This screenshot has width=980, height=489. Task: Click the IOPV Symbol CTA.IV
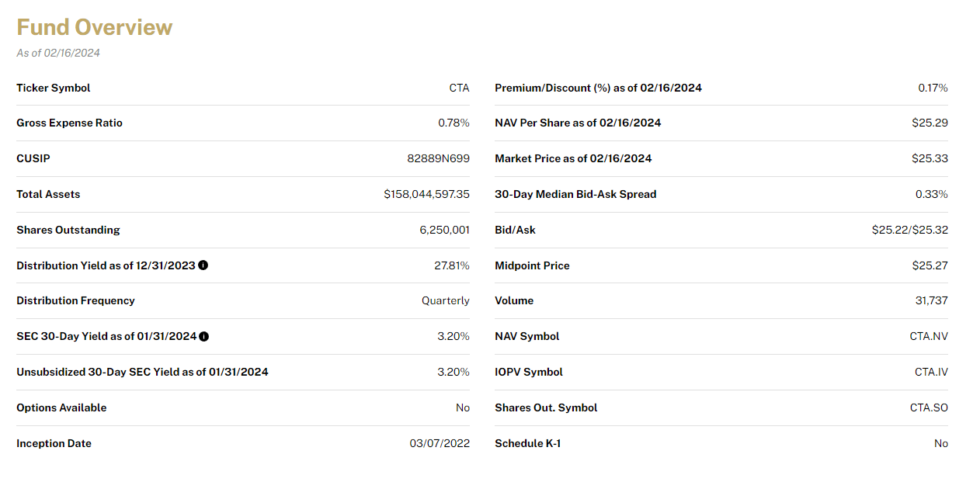click(932, 372)
